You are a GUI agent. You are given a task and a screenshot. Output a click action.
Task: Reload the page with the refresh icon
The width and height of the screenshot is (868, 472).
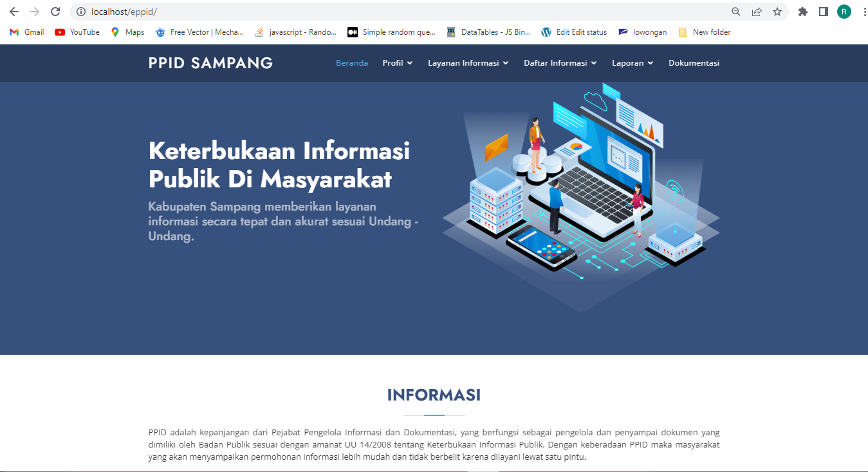[55, 12]
